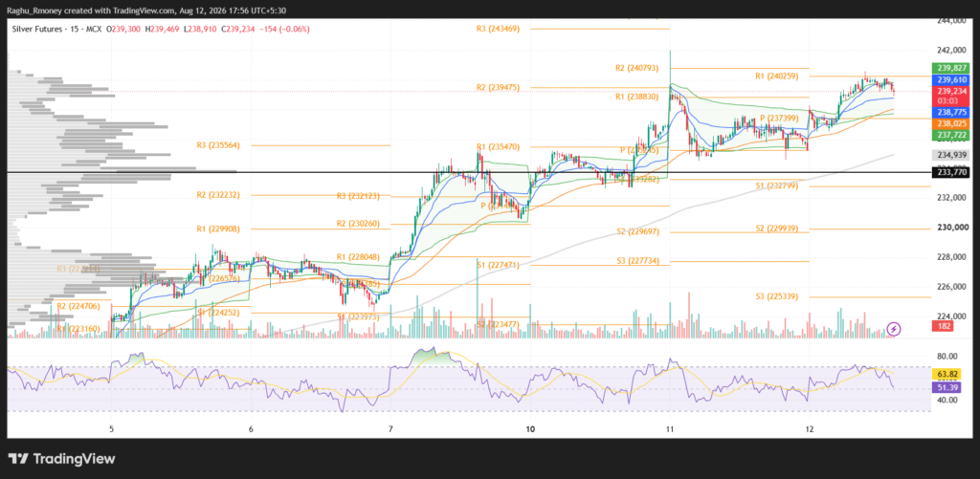The height and width of the screenshot is (479, 980).
Task: Select the S2 (223477) pivot label
Action: coord(498,324)
